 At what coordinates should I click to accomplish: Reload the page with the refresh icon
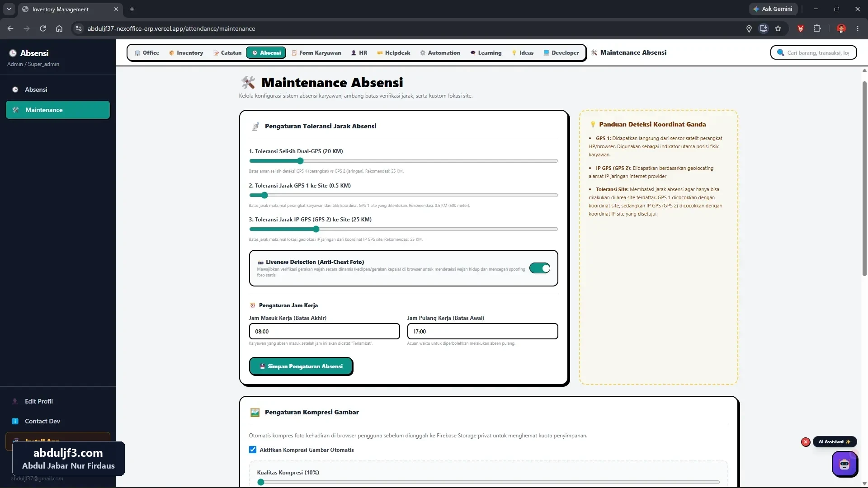point(43,28)
